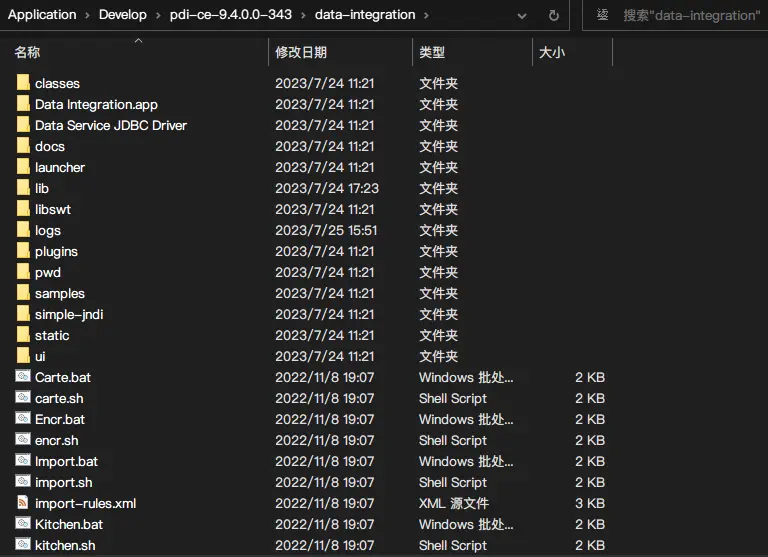Refresh the data-integration folder view

pyautogui.click(x=554, y=16)
